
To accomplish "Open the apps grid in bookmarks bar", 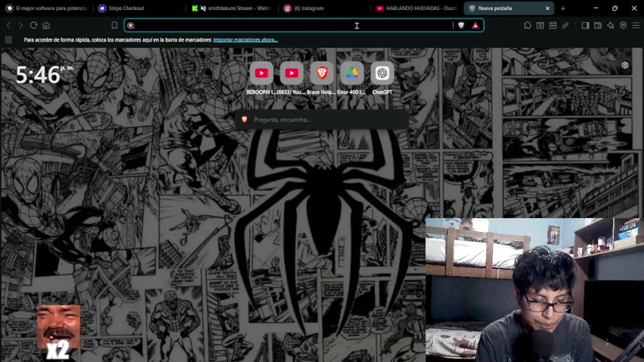I will pos(8,40).
